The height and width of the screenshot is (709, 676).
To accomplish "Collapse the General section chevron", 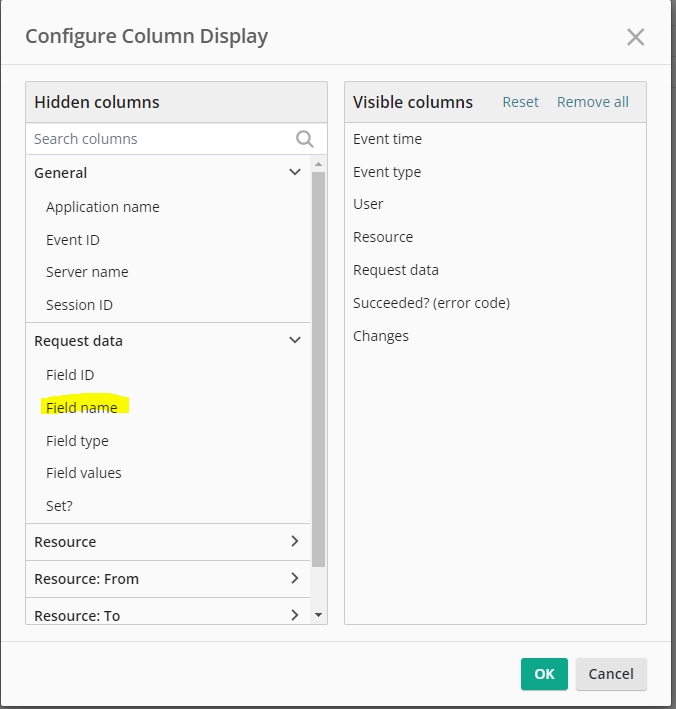I will pos(295,172).
